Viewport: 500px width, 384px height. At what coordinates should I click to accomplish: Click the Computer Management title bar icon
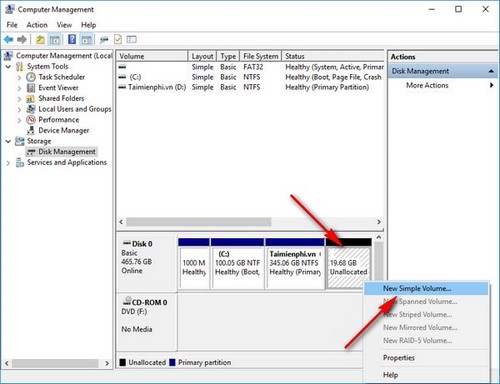(10, 9)
